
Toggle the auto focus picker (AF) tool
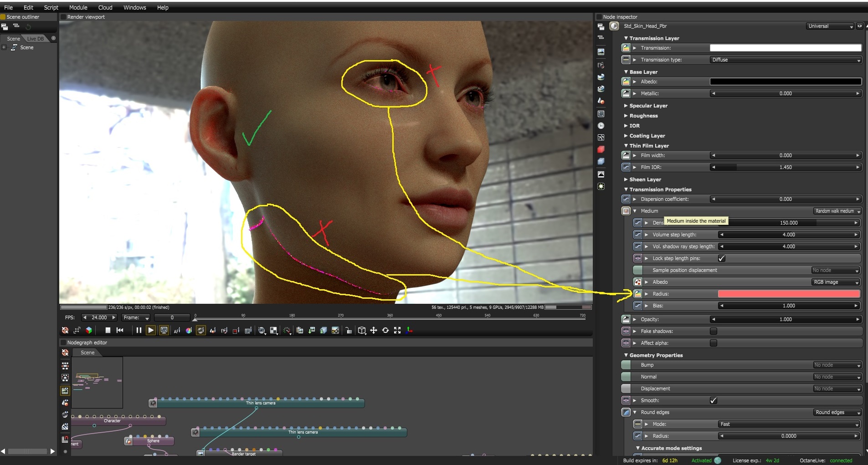pos(177,331)
